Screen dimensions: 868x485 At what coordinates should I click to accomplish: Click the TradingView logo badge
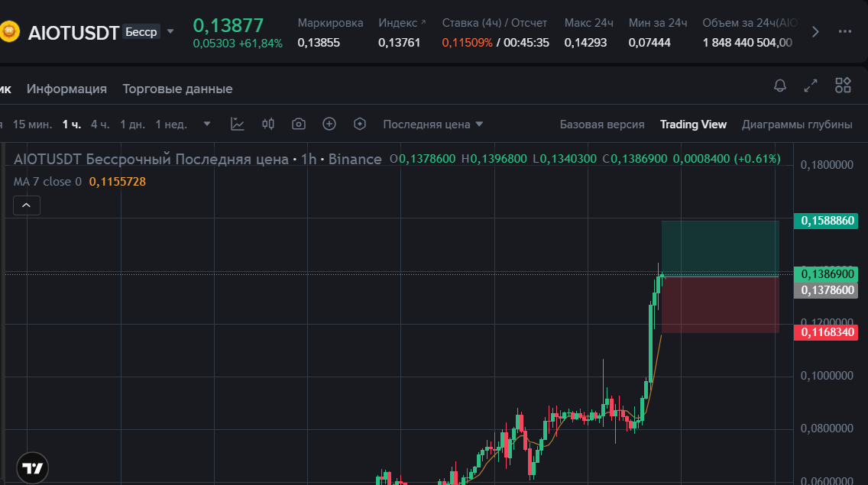tap(33, 468)
